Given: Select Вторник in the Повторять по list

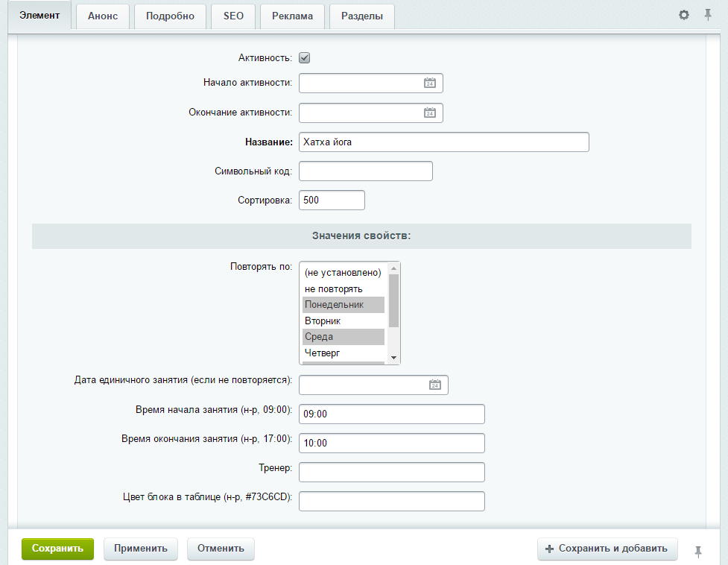Looking at the screenshot, I should (x=344, y=321).
